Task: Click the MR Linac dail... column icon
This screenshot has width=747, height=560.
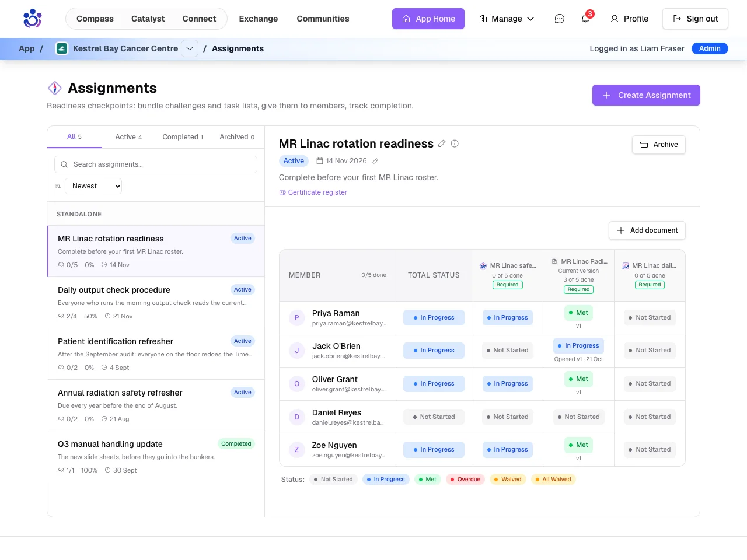Action: coord(626,266)
